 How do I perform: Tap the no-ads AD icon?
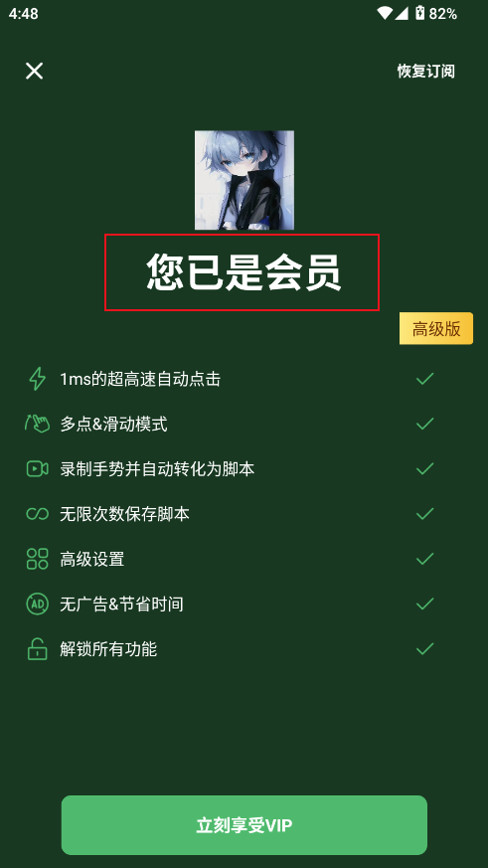[37, 604]
